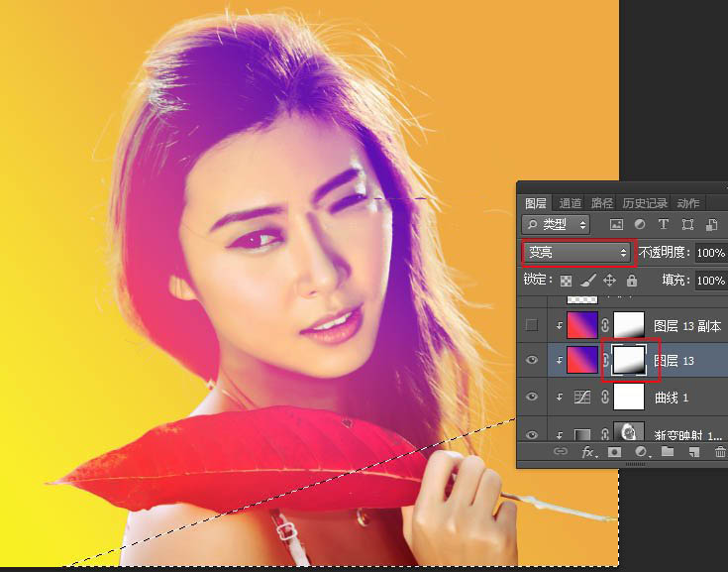Click the link layers chain icon

point(561,451)
